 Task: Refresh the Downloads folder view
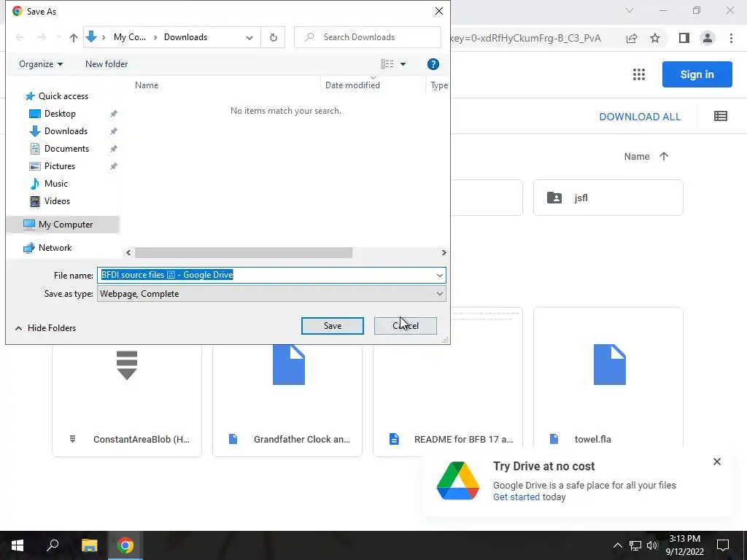[x=273, y=37]
